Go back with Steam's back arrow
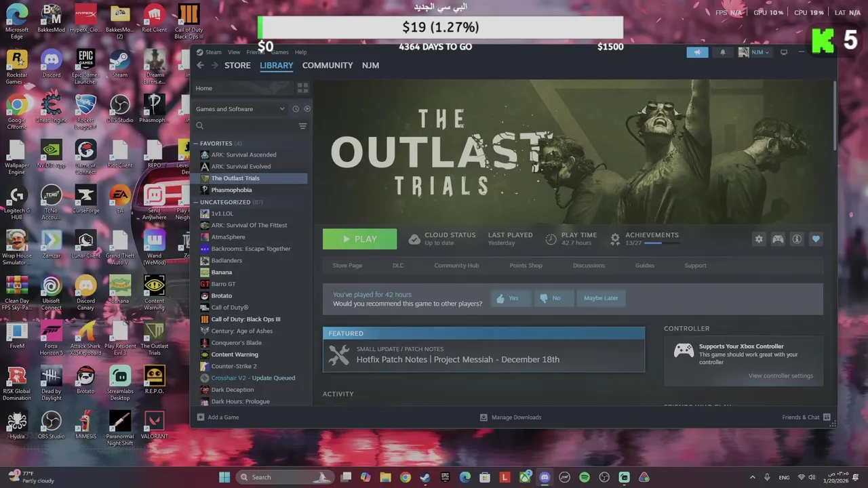868x488 pixels. pos(200,65)
